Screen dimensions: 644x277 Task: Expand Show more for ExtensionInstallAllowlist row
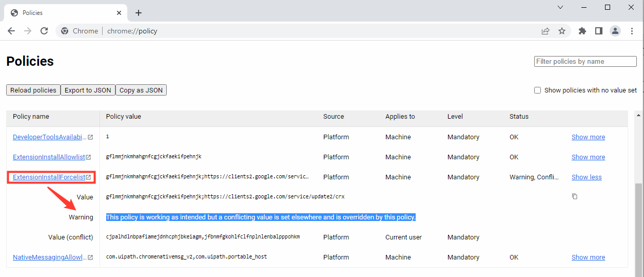588,157
